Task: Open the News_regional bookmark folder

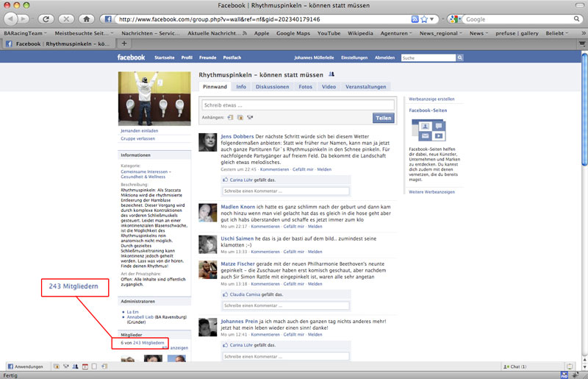Action: point(440,33)
